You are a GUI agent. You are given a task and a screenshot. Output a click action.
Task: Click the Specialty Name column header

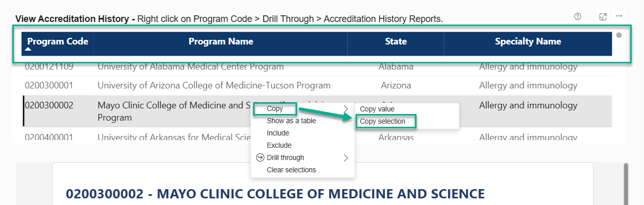point(528,41)
